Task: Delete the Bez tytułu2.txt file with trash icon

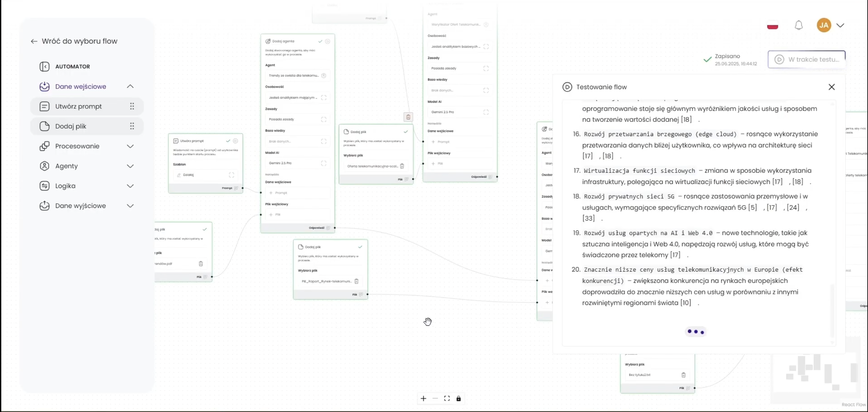Action: (x=683, y=375)
